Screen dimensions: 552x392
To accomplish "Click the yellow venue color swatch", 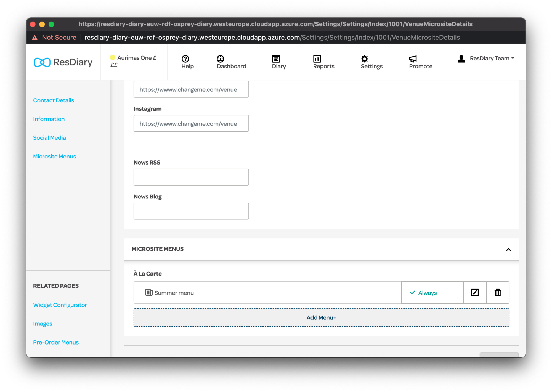I will point(113,58).
